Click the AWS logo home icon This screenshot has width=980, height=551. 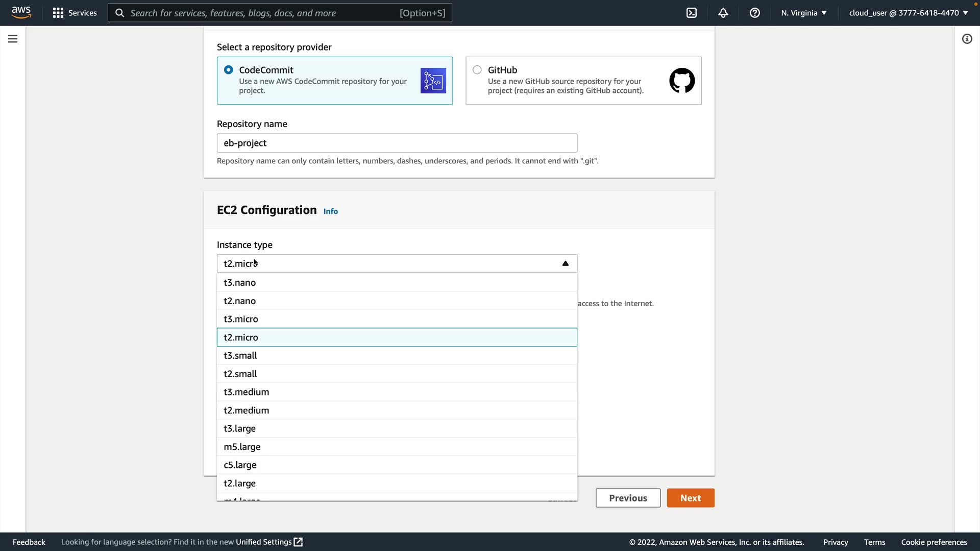(21, 12)
